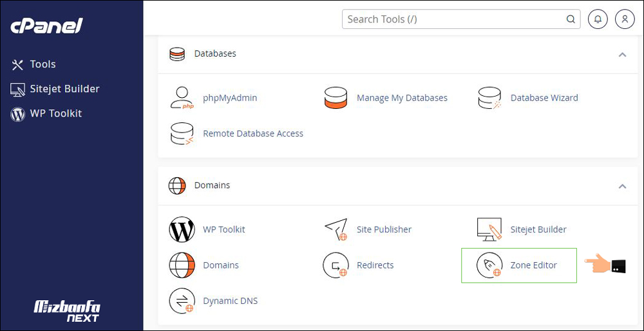Viewport: 644px width, 331px height.
Task: Open notifications bell icon
Action: pos(598,19)
